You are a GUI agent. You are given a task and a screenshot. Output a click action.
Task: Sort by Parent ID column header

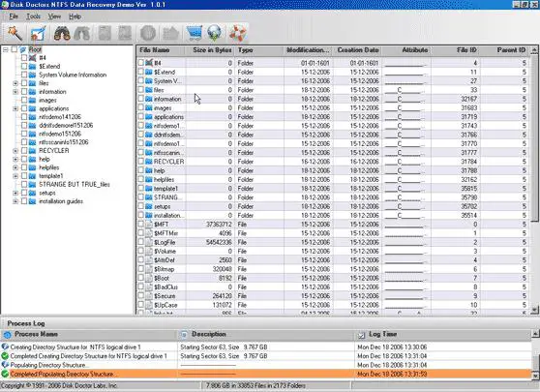click(505, 50)
